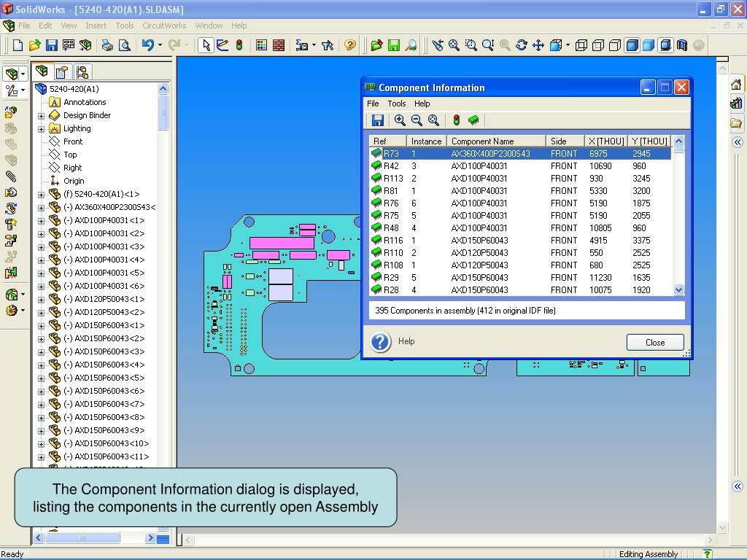Click the traffic light icon in Component Information
Image resolution: width=747 pixels, height=560 pixels.
pyautogui.click(x=457, y=120)
